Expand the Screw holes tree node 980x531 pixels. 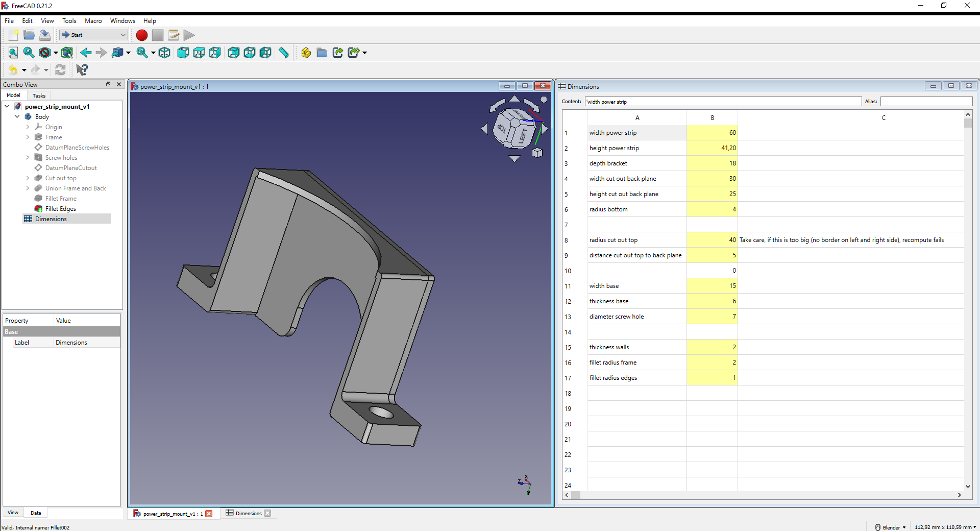[28, 158]
